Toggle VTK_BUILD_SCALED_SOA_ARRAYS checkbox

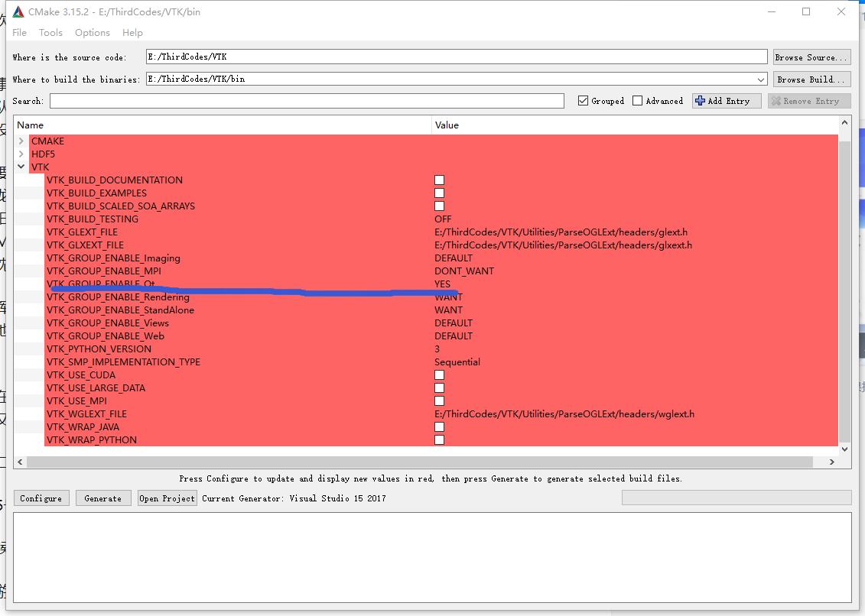point(439,206)
